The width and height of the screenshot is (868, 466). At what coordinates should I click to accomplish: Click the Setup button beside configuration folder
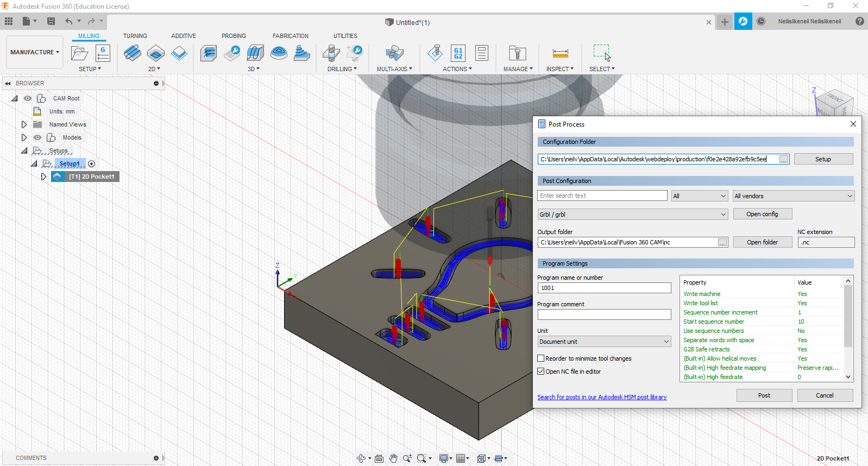pyautogui.click(x=823, y=159)
